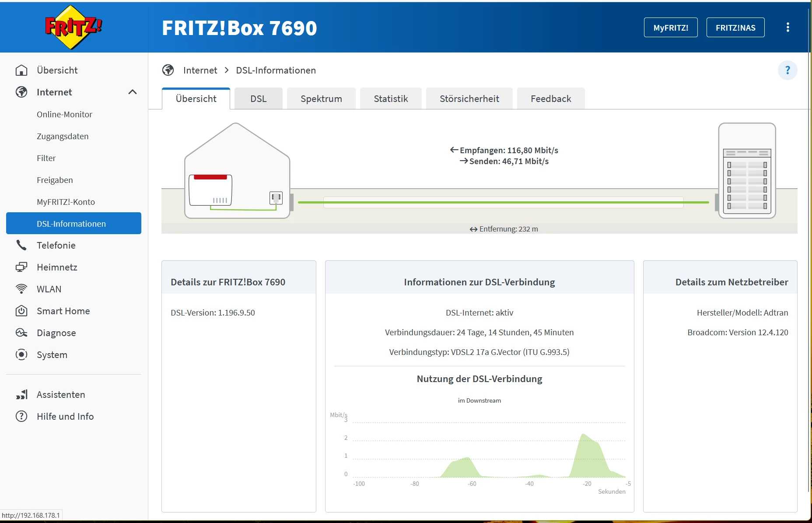Click the DSL-Internet: aktiv status
812x523 pixels.
point(479,313)
